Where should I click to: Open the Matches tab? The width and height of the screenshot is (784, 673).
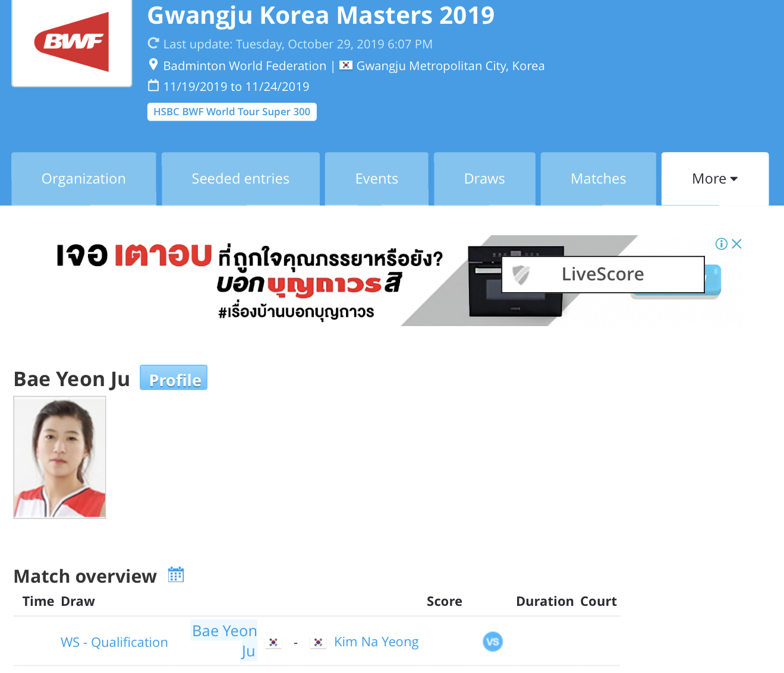pyautogui.click(x=599, y=179)
